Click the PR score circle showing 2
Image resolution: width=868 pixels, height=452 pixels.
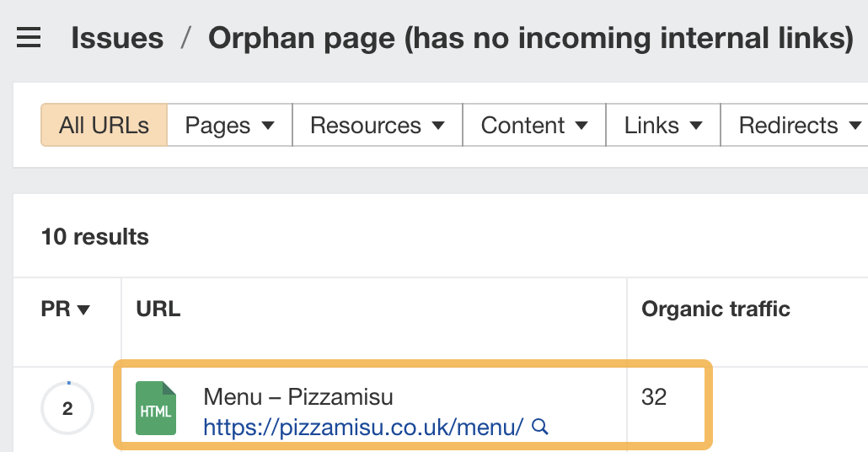coord(67,410)
